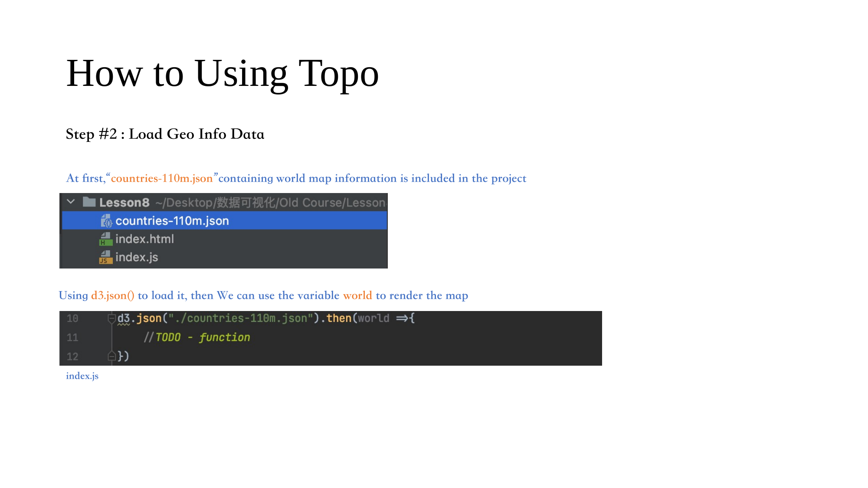Viewport: 868px width, 488px height.
Task: Click the ~/Desktop path text beside Lesson8
Action: [271, 203]
